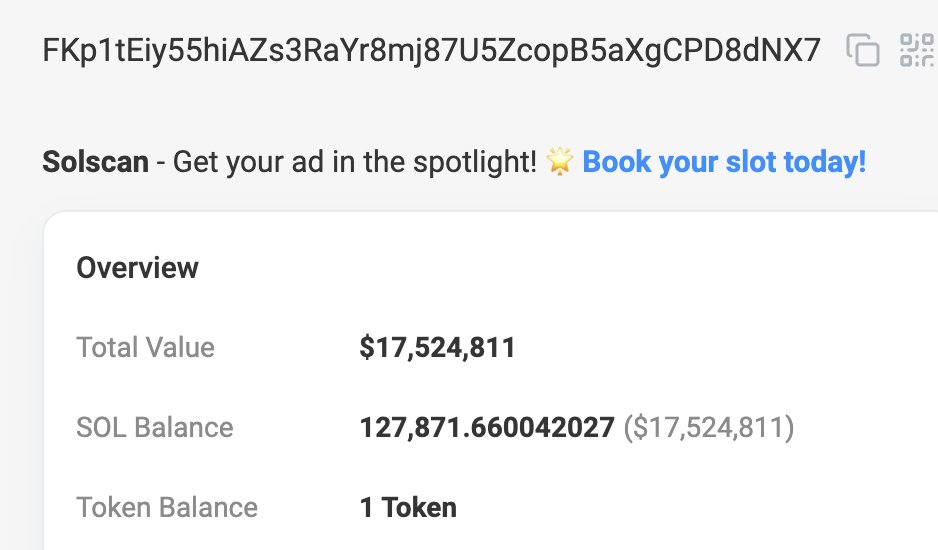The height and width of the screenshot is (550, 938).
Task: Click the word 'Token' in Token Balance row value
Action: point(418,507)
